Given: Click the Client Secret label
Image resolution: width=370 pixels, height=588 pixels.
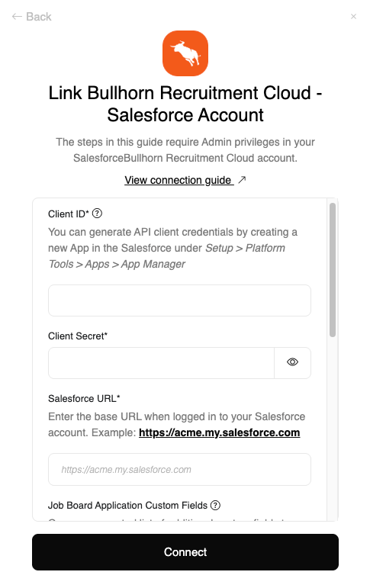Looking at the screenshot, I should click(78, 336).
